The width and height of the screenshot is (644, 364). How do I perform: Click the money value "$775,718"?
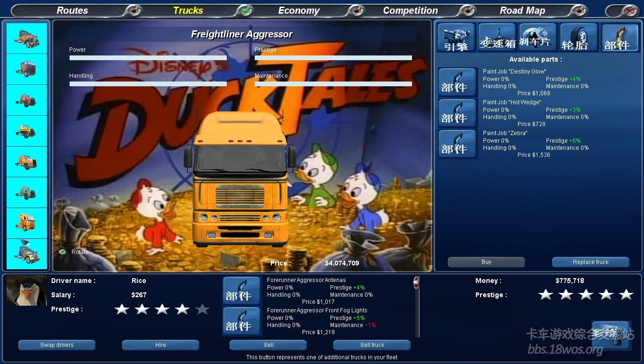(570, 281)
